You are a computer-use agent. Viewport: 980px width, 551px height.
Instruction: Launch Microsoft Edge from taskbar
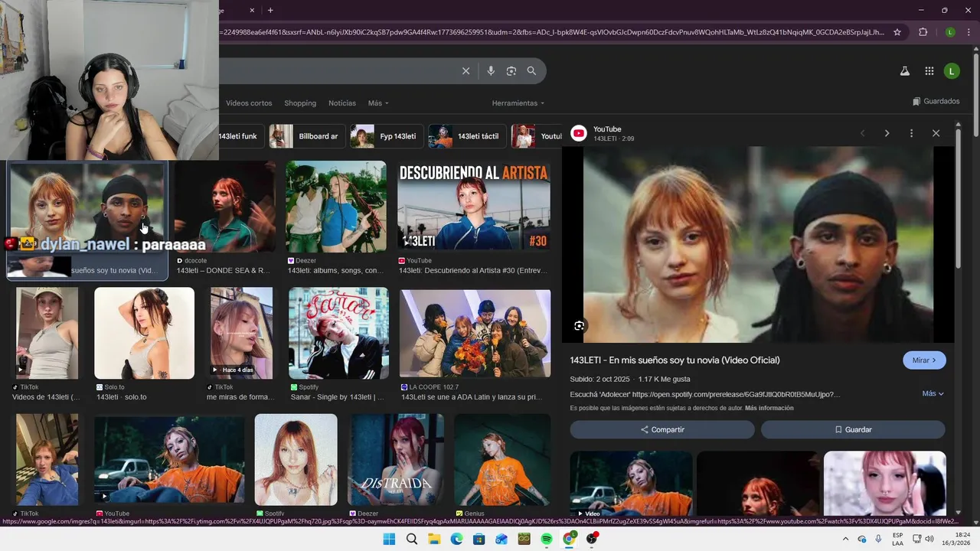tap(456, 539)
